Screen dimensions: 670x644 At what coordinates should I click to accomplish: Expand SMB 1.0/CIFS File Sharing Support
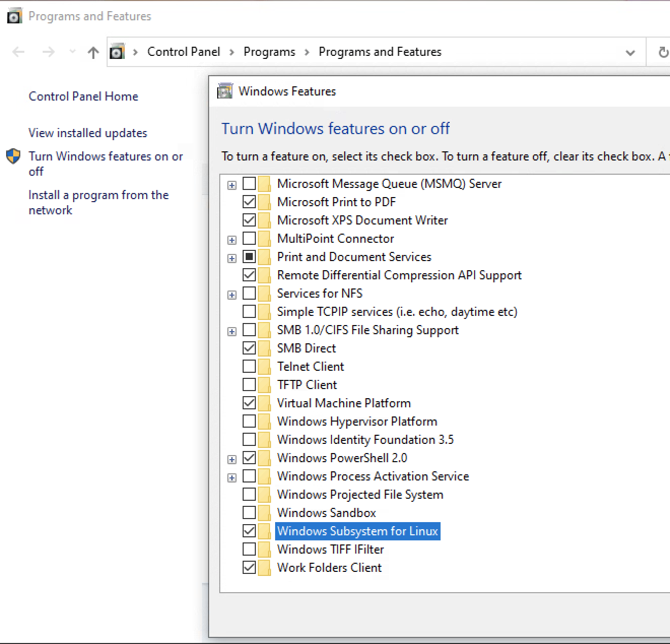coord(232,332)
